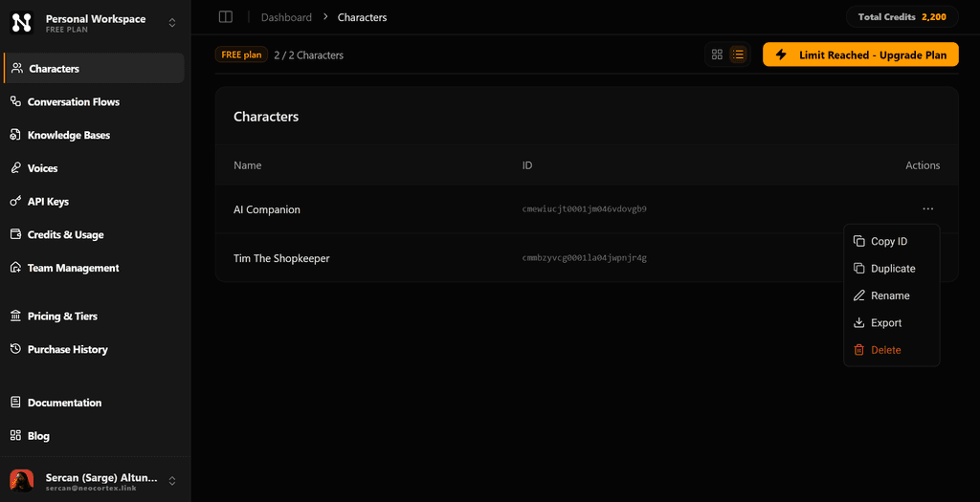Switch to grid view layout
Screen dimensions: 980x502
(717, 55)
